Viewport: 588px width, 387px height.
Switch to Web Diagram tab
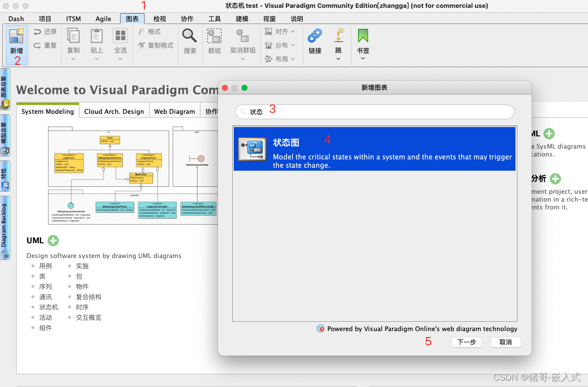[174, 111]
